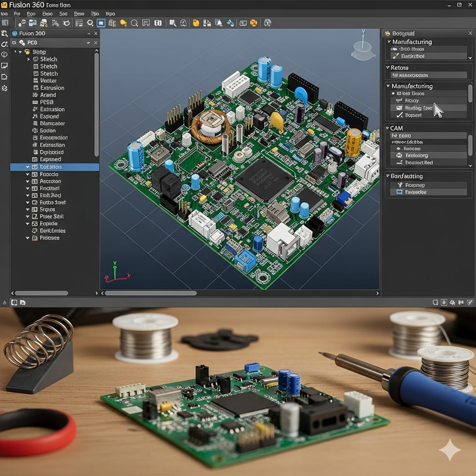Collapse the CAM section
Screen dimensions: 476x476
pos(388,128)
